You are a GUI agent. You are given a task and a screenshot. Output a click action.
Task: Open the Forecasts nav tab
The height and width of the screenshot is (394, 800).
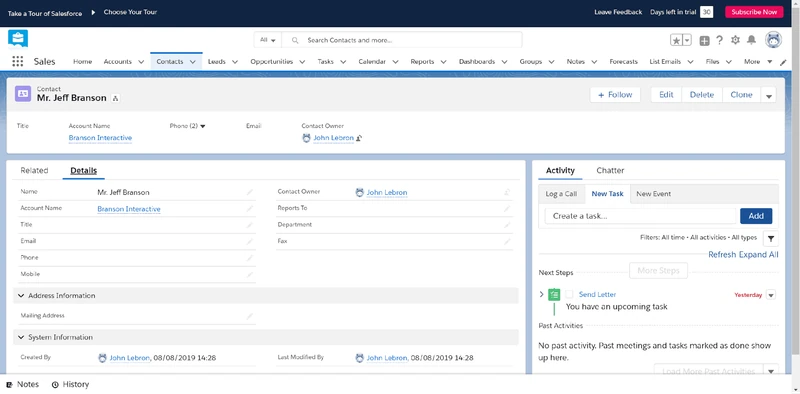point(623,62)
